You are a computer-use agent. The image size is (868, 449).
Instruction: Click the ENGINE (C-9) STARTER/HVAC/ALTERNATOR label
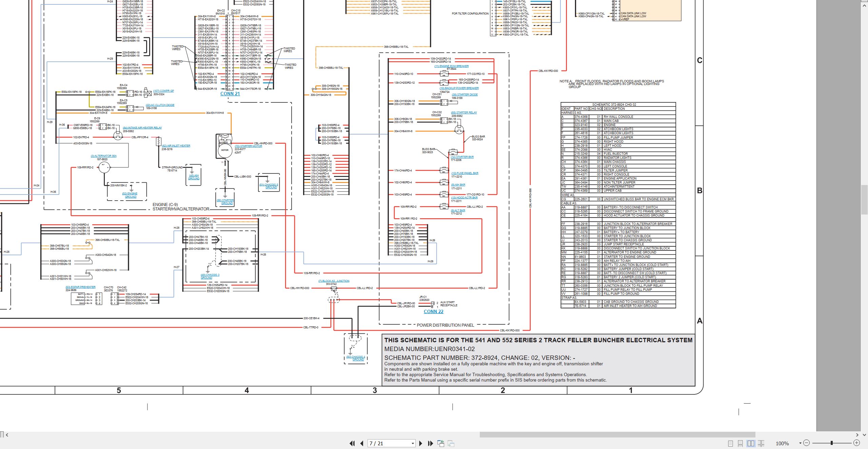pyautogui.click(x=181, y=207)
